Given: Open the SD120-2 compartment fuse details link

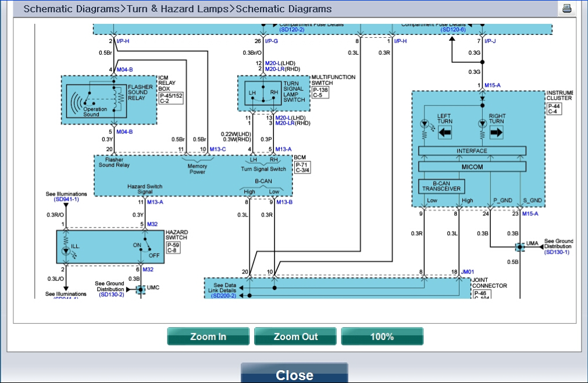Looking at the screenshot, I should [292, 30].
